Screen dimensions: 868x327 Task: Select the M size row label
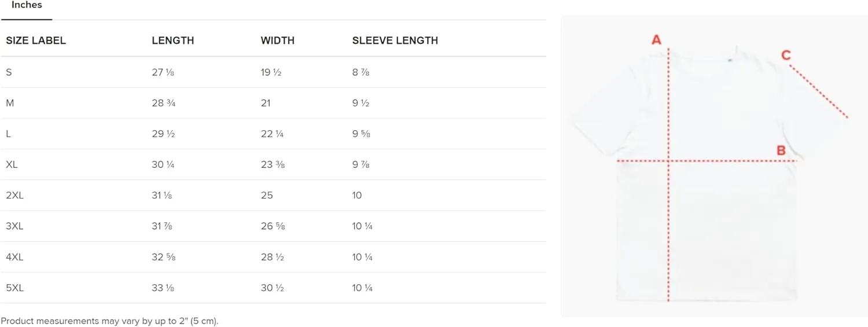pos(10,103)
